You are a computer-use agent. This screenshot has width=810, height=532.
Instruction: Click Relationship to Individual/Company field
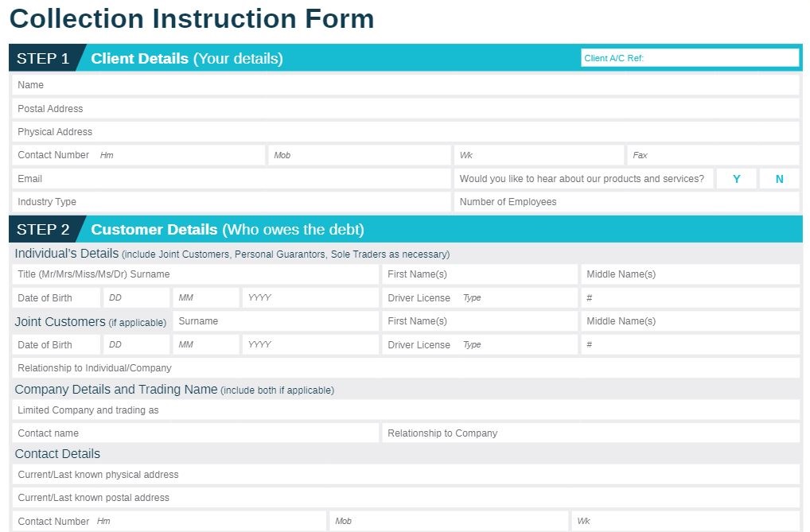coord(406,367)
